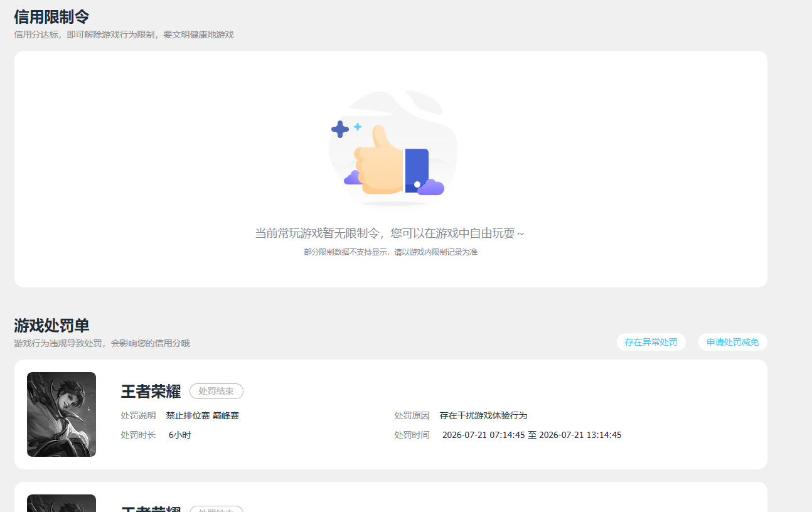Click the text 禁止排位赛 巅峰赛
Screen dimensions: 812x512
[x=203, y=415]
